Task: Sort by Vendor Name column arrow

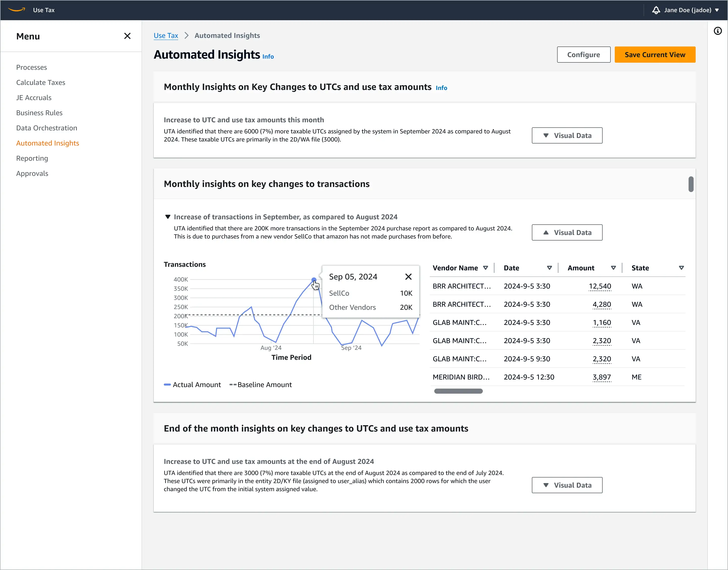Action: tap(486, 268)
